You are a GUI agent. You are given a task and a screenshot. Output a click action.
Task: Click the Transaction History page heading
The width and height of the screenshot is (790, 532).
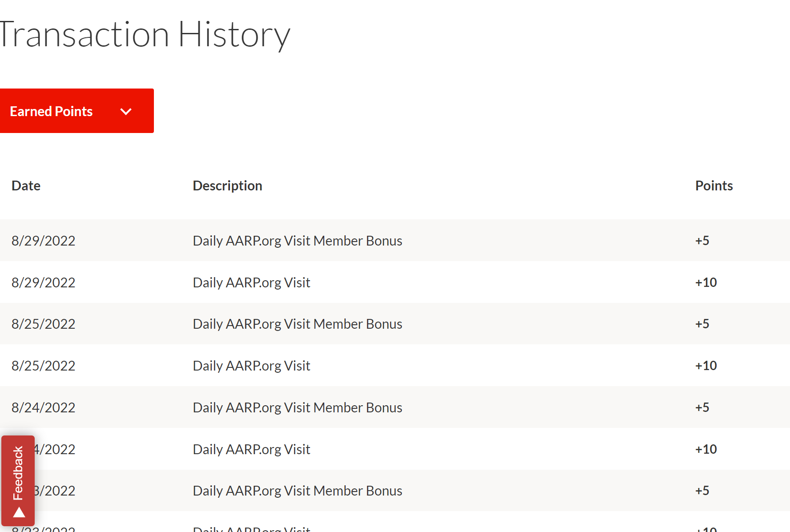145,34
